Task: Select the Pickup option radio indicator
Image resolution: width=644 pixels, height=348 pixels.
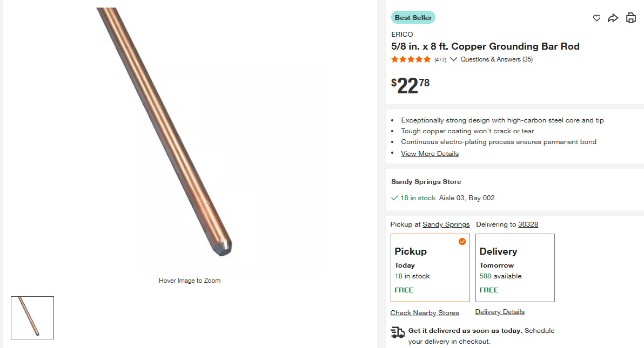Action: [x=462, y=242]
